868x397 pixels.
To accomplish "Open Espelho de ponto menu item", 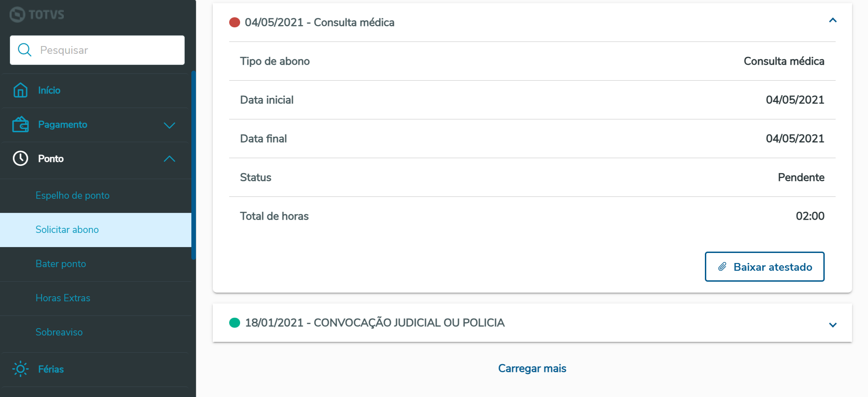I will (x=72, y=196).
